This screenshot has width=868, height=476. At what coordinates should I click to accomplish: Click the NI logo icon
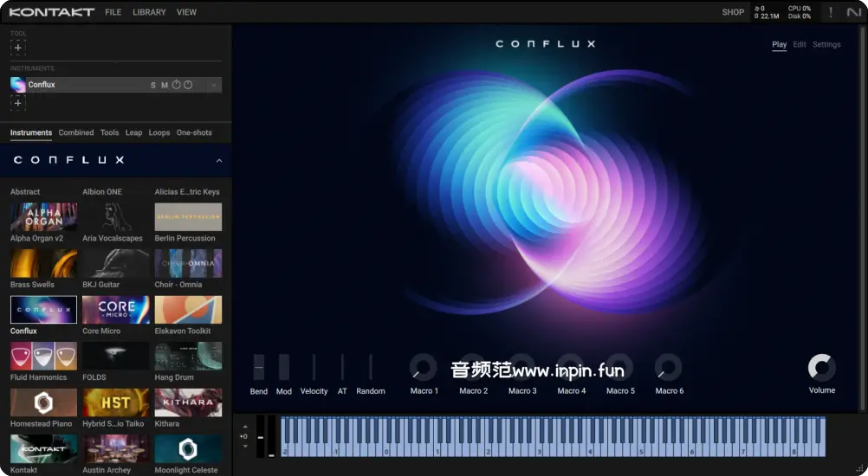[x=854, y=12]
